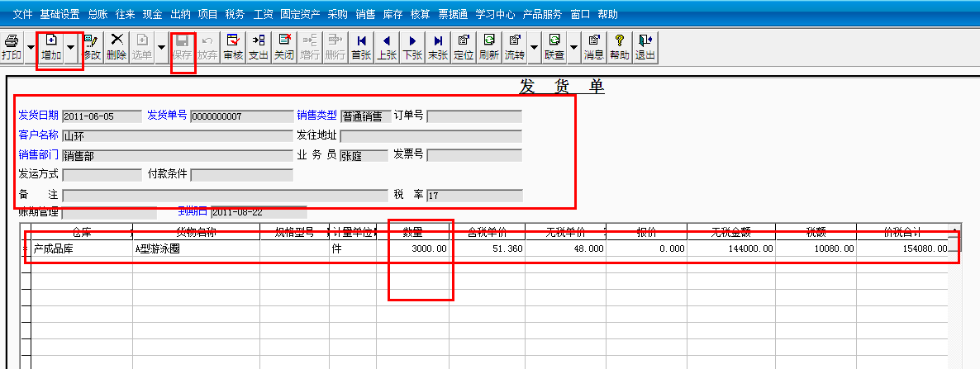Viewport: 980px width, 369px height.
Task: Select the quantity cell 3000.00
Action: pos(412,248)
